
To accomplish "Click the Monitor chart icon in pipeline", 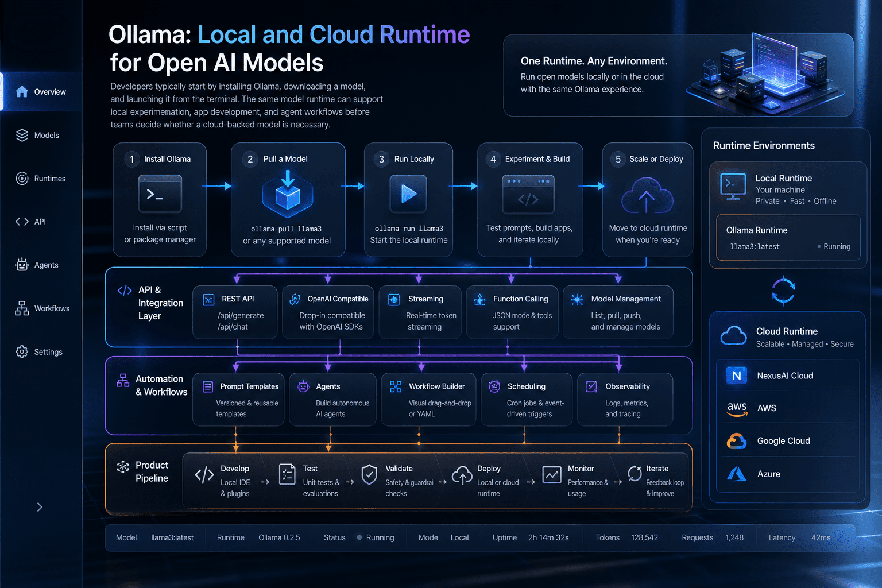I will tap(552, 475).
